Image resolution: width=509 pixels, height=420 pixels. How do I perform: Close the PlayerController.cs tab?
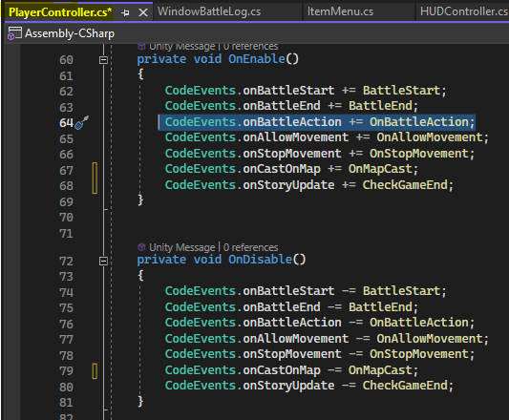tap(143, 12)
